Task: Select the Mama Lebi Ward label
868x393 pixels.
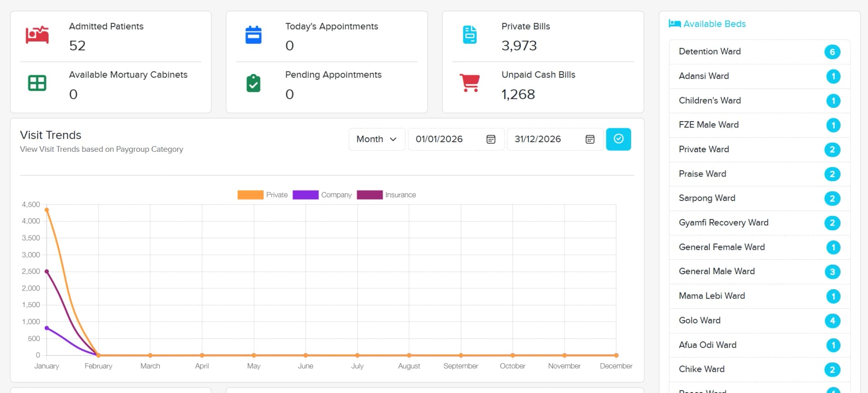Action: coord(712,295)
